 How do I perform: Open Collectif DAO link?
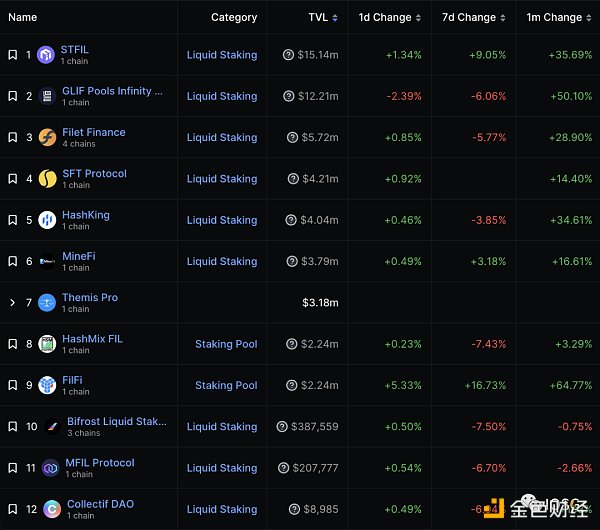point(101,504)
